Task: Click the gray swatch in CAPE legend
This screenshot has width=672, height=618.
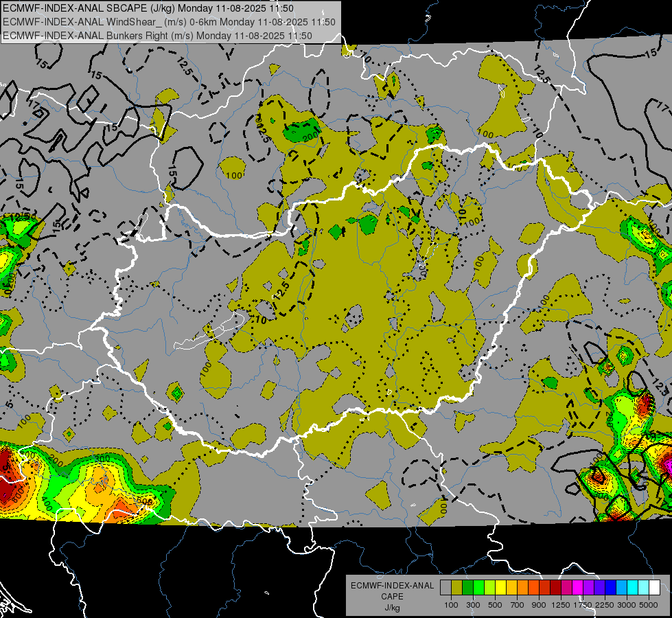Action: pyautogui.click(x=445, y=588)
